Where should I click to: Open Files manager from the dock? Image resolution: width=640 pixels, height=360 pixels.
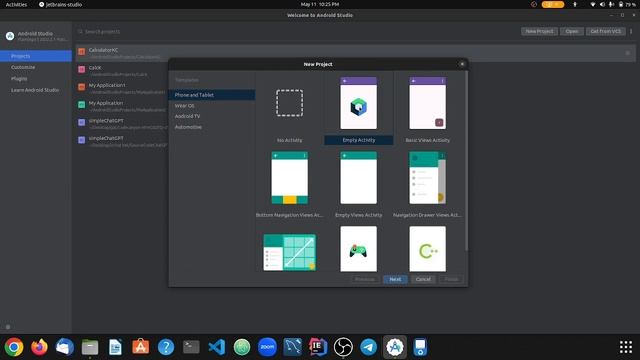click(x=90, y=347)
